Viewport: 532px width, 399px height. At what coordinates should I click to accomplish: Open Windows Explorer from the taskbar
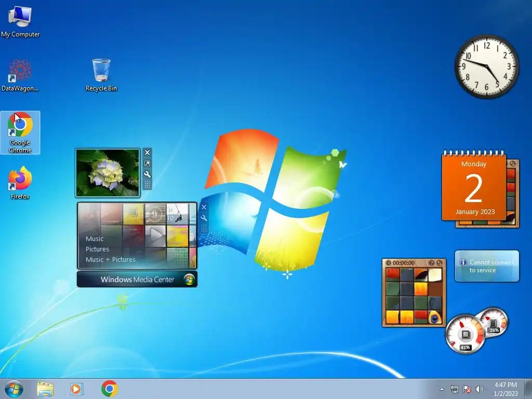[45, 389]
